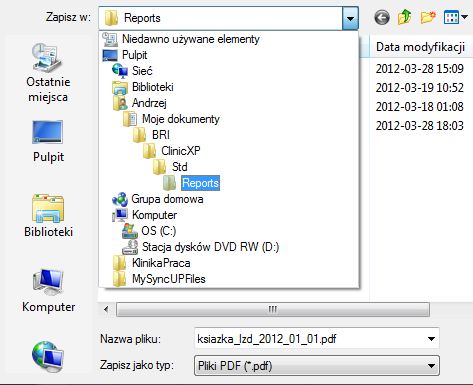473x385 pixels.
Task: Open the network icon in the places bar
Action: 48,356
